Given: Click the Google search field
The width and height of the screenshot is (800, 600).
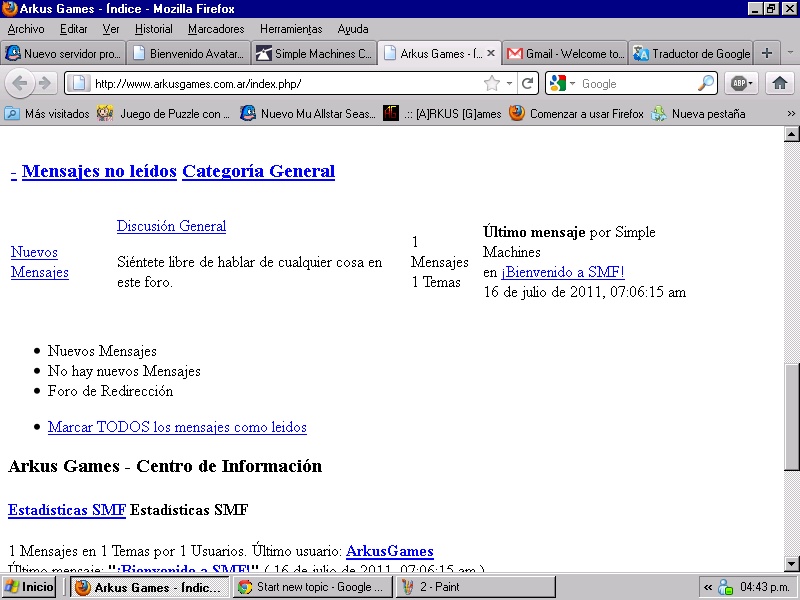Looking at the screenshot, I should click(x=637, y=83).
